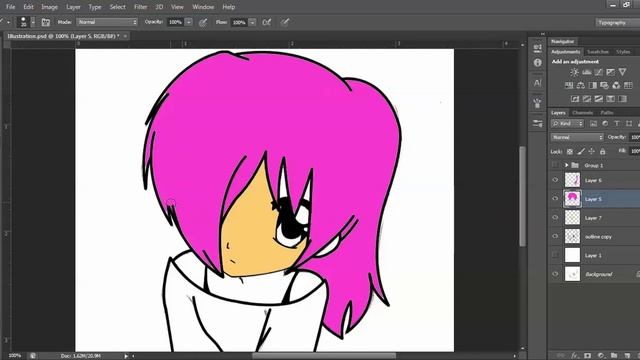Add a Photo Filter adjustment
The height and width of the screenshot is (360, 640).
(x=604, y=85)
